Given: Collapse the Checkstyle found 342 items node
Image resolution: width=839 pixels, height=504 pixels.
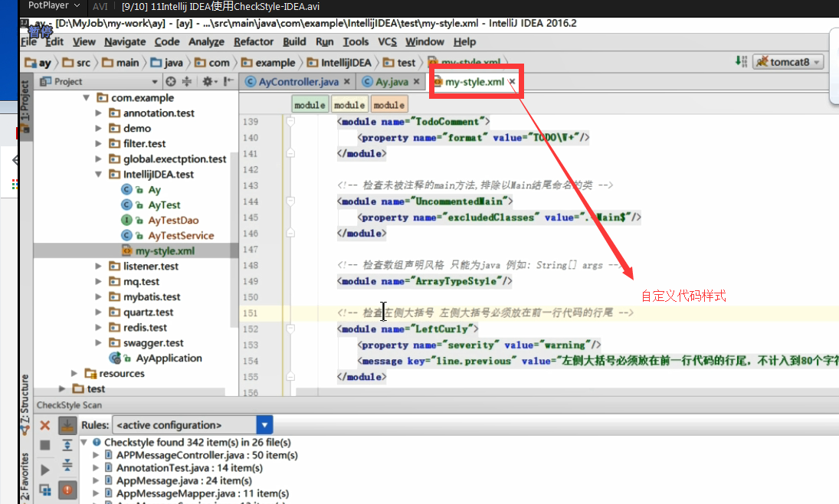Looking at the screenshot, I should pos(84,443).
